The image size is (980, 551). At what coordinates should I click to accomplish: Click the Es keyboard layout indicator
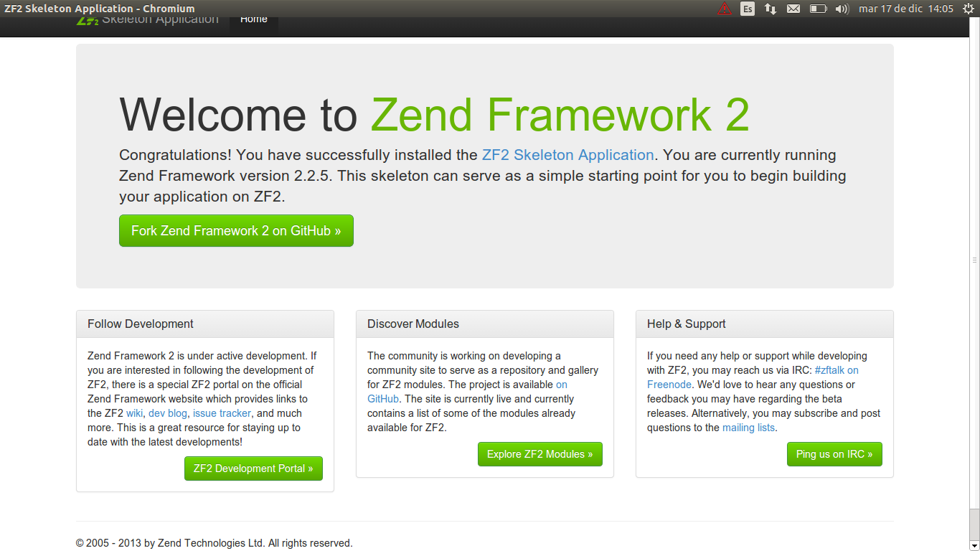(x=747, y=9)
